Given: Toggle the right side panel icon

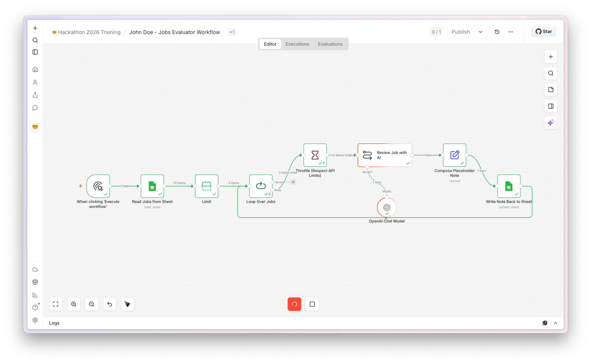Looking at the screenshot, I should [551, 106].
